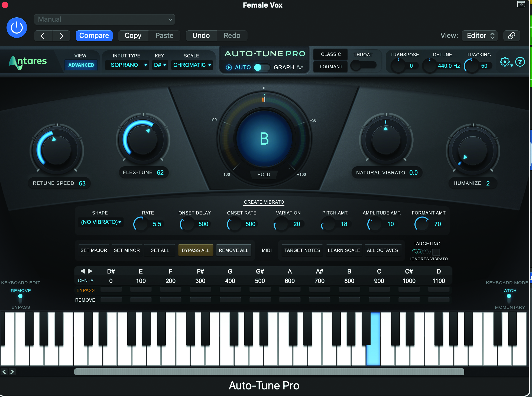This screenshot has width=532, height=397.
Task: Click the sidechain link icon
Action: coord(511,36)
